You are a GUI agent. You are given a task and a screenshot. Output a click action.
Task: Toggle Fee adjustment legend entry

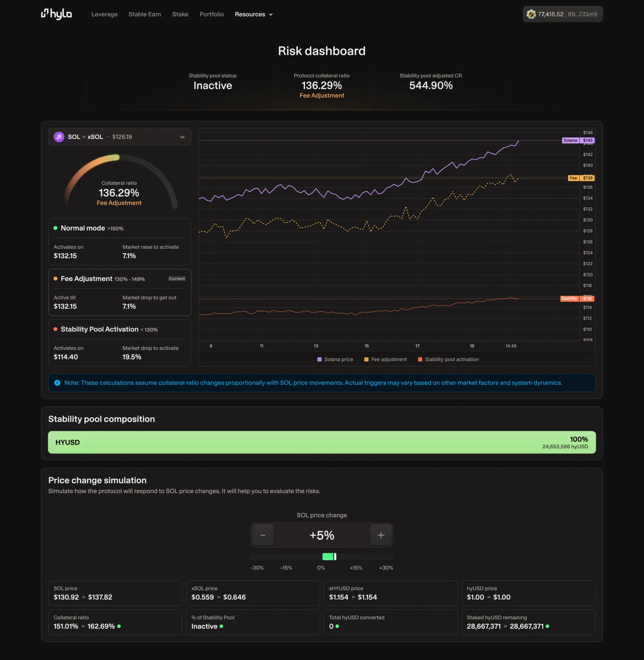pos(385,359)
